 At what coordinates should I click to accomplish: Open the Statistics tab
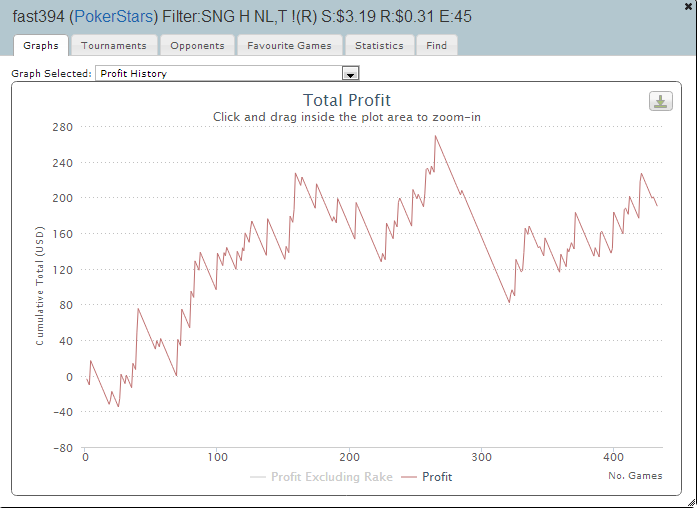tap(379, 45)
